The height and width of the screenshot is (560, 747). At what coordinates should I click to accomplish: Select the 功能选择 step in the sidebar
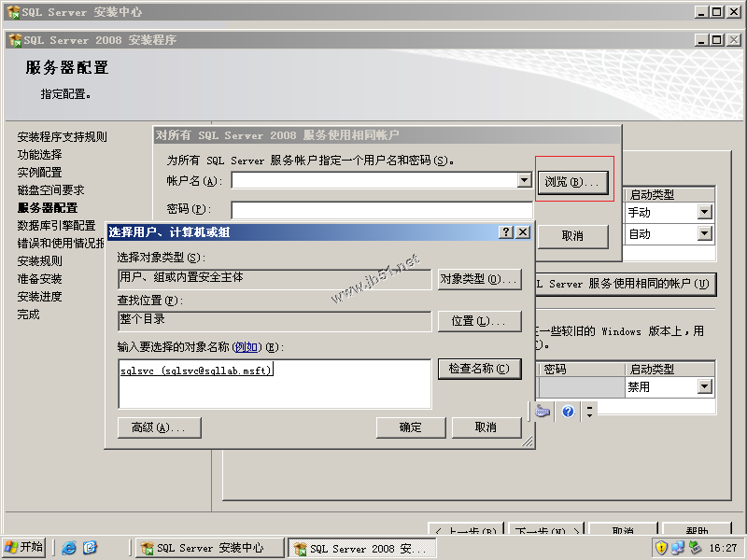click(39, 154)
